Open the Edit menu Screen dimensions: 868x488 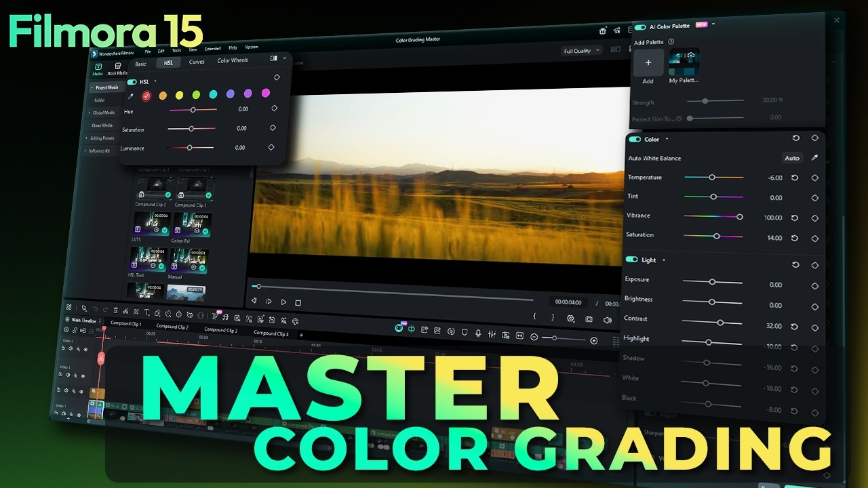point(161,51)
